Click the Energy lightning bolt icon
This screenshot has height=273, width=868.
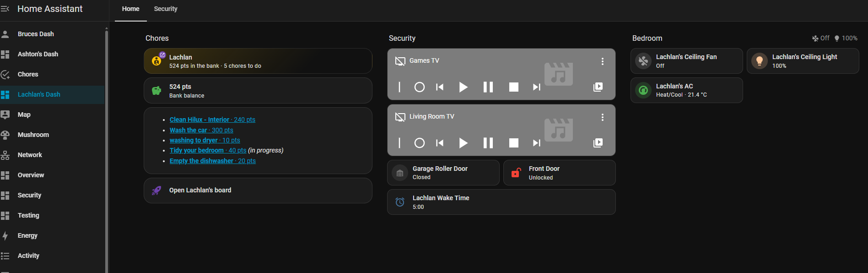pos(5,235)
